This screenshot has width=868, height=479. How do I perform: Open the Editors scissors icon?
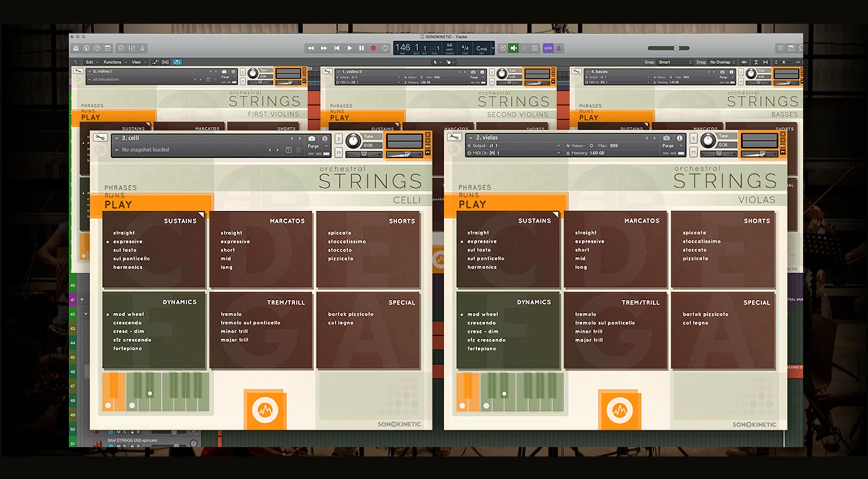click(x=142, y=48)
